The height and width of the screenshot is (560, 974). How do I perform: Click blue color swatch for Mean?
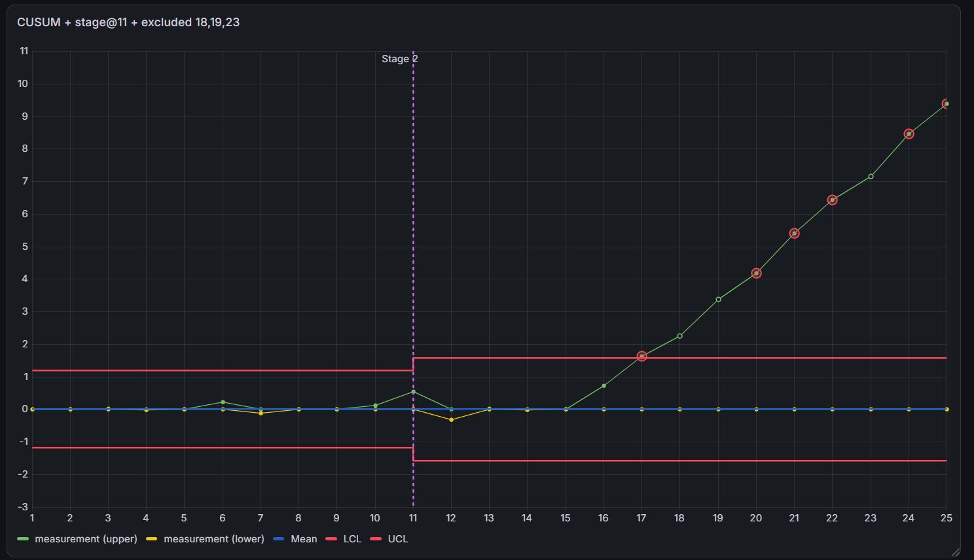tap(279, 539)
